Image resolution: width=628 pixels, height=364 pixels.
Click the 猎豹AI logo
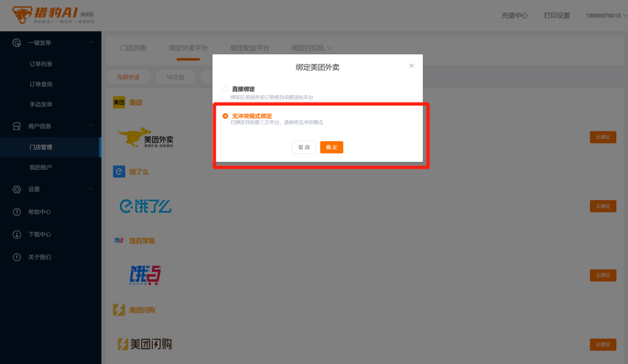[x=53, y=15]
